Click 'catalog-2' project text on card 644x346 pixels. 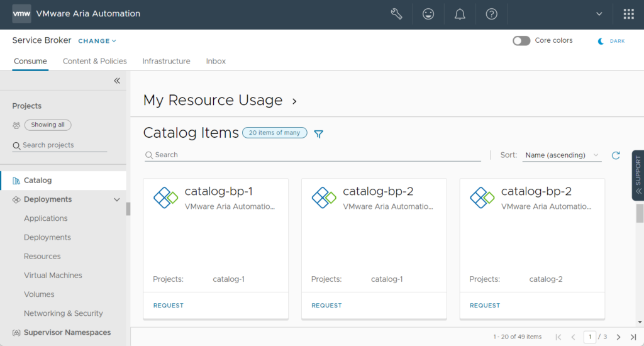pos(546,279)
